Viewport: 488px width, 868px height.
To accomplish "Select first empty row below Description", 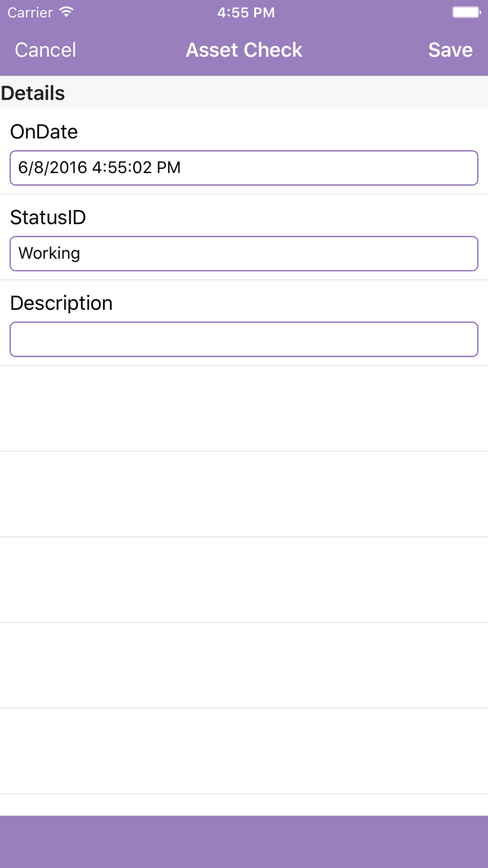I will [244, 408].
